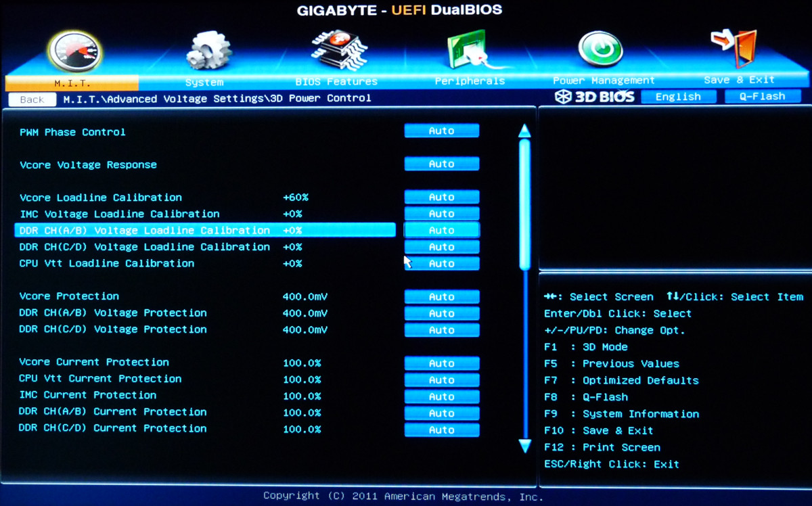Open the Power Management power-button icon
Image resolution: width=812 pixels, height=506 pixels.
click(600, 50)
